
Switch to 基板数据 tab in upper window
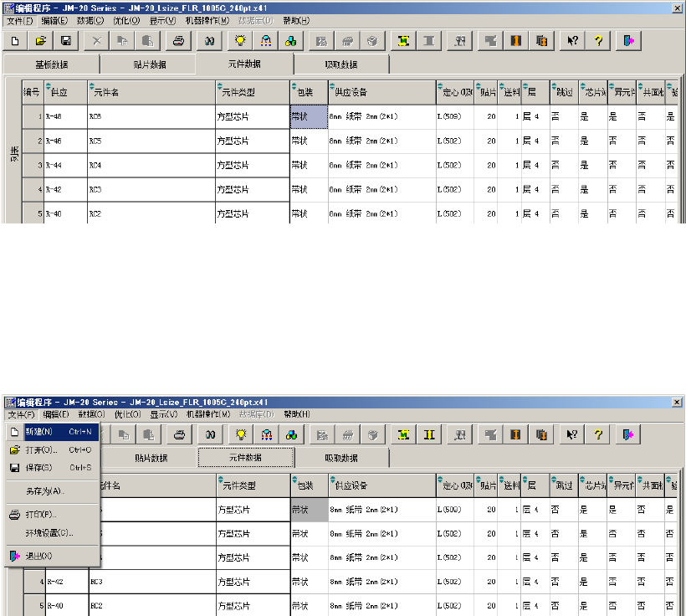pos(51,64)
